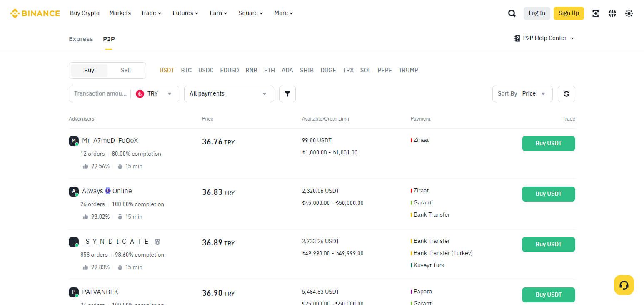
Task: Open the All payments dropdown
Action: click(229, 94)
